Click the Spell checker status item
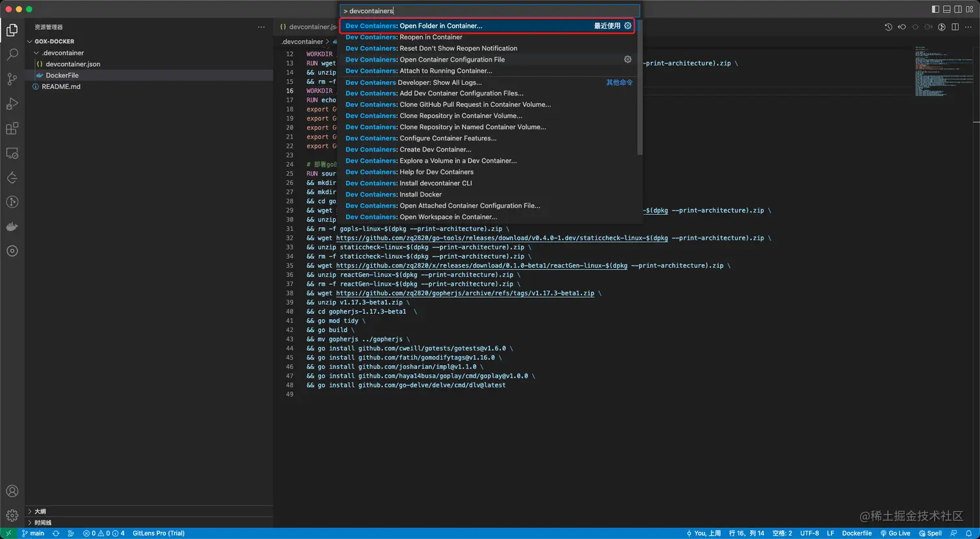 [930, 533]
